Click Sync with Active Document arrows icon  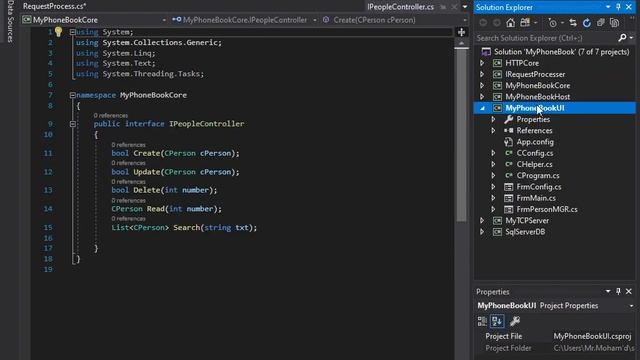pos(573,23)
